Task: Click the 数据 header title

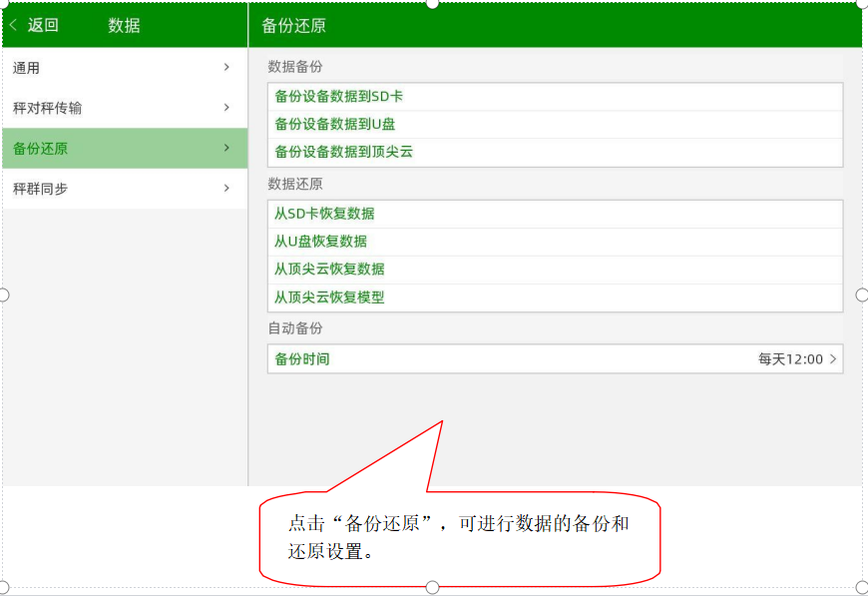Action: pos(124,25)
